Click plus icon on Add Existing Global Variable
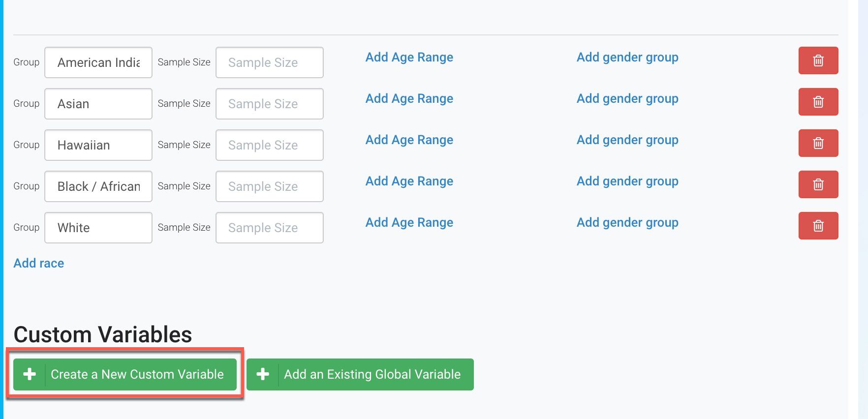The height and width of the screenshot is (419, 868). coord(263,374)
